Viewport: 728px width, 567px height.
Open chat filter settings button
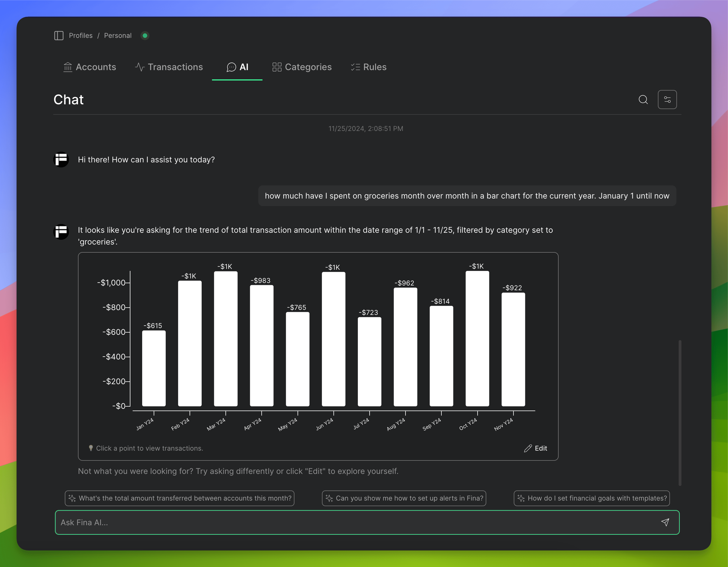pyautogui.click(x=667, y=100)
